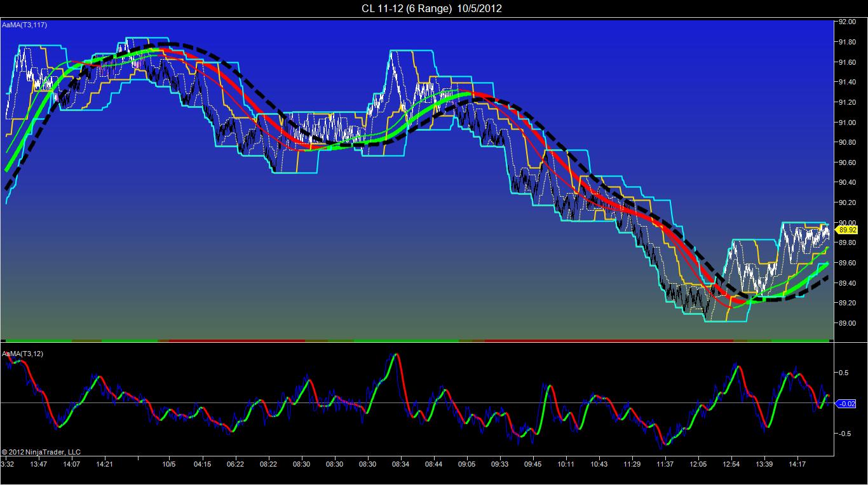Select the 08:22 time axis label
This screenshot has height=485, width=868.
[268, 464]
